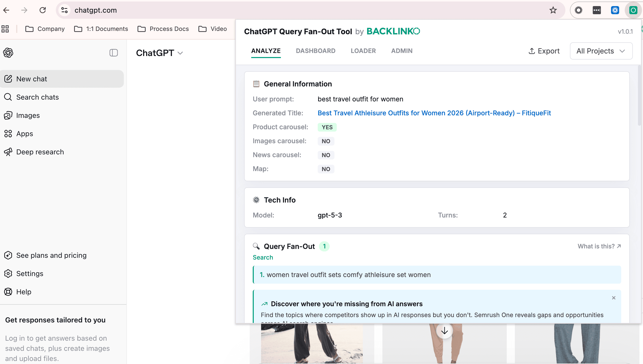The image size is (643, 364).
Task: Launch Deep research
Action: [x=40, y=152]
